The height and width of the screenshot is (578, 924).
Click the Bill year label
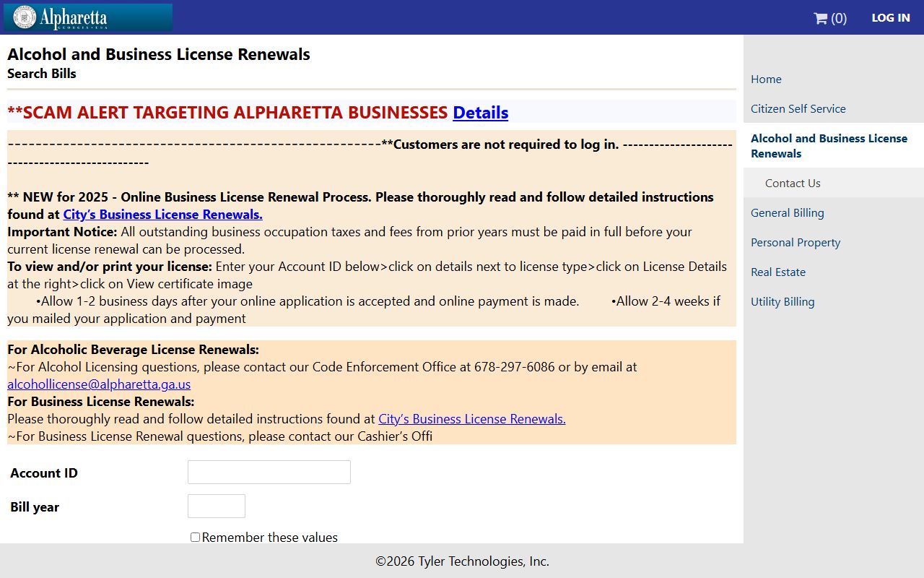pyautogui.click(x=35, y=507)
